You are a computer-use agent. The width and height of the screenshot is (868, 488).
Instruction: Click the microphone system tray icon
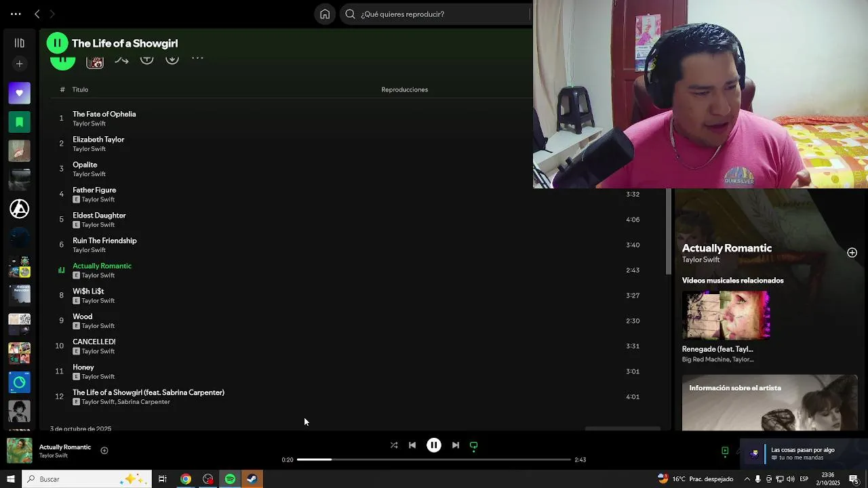pos(758,479)
